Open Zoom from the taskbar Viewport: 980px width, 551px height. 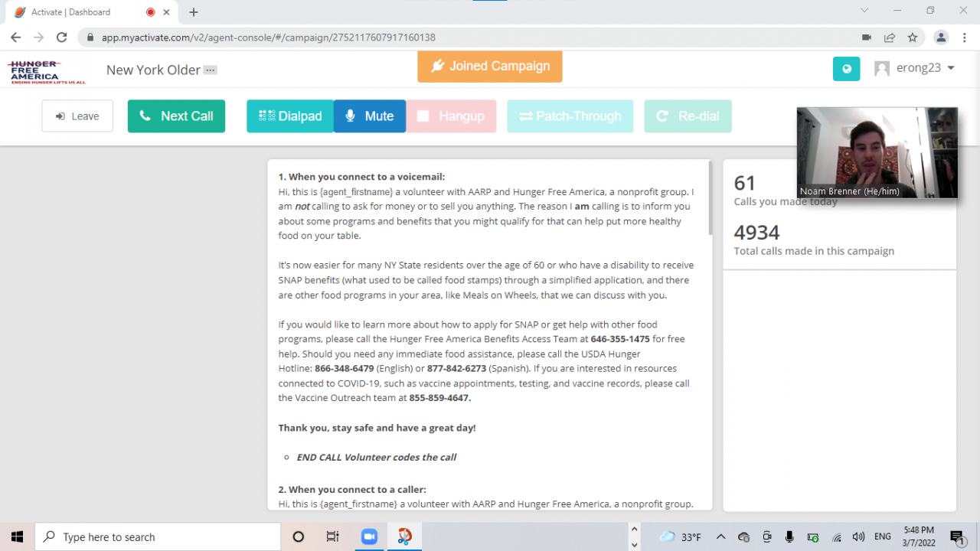[370, 537]
